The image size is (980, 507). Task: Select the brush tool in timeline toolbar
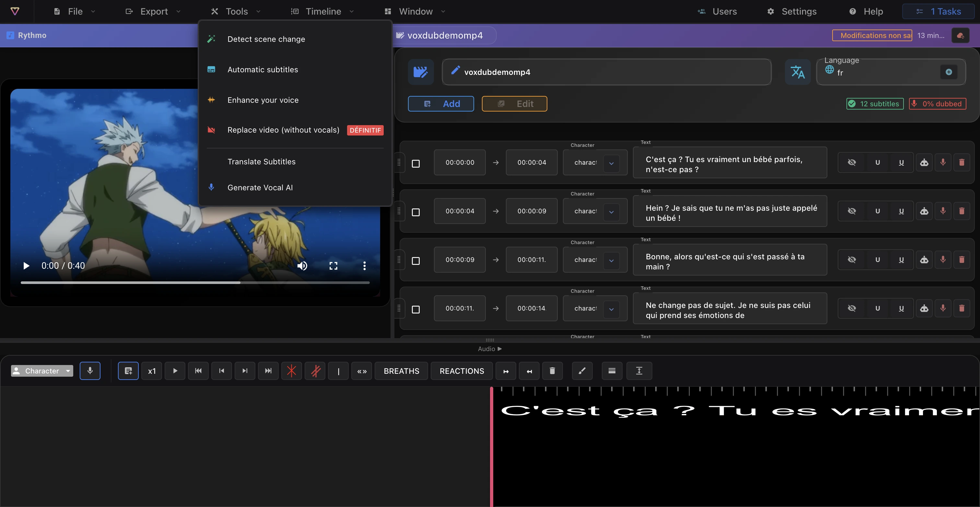coord(582,371)
